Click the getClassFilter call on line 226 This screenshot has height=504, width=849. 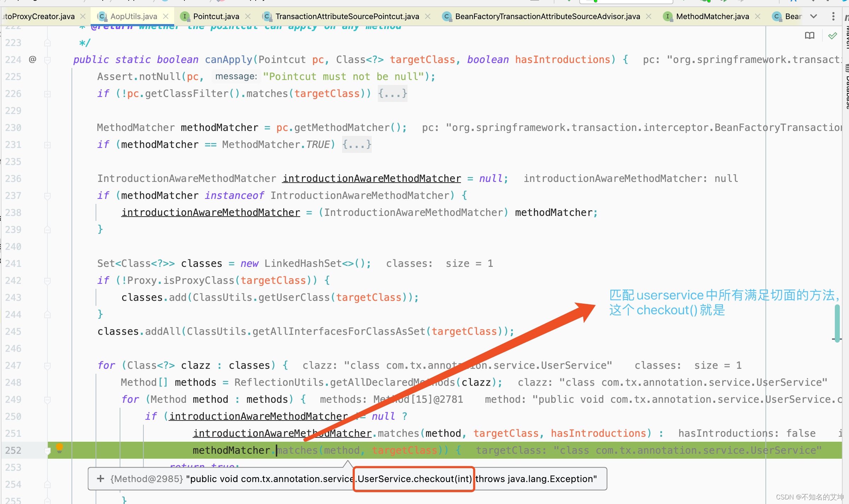click(x=187, y=93)
